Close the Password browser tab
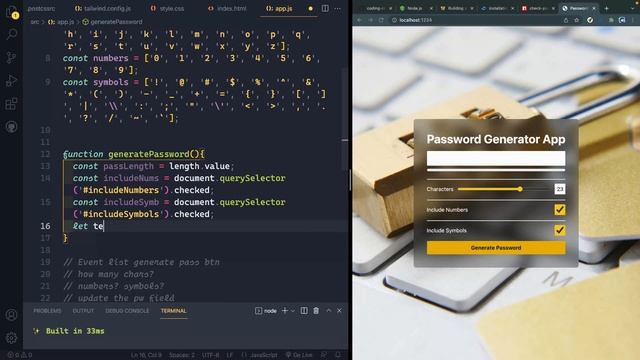Screen dimensions: 640x360 point(594,8)
